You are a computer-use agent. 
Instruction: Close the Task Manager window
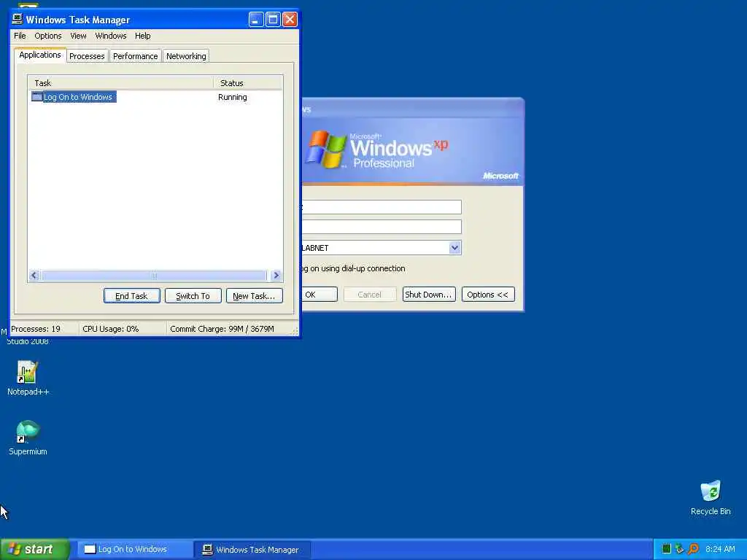tap(290, 20)
